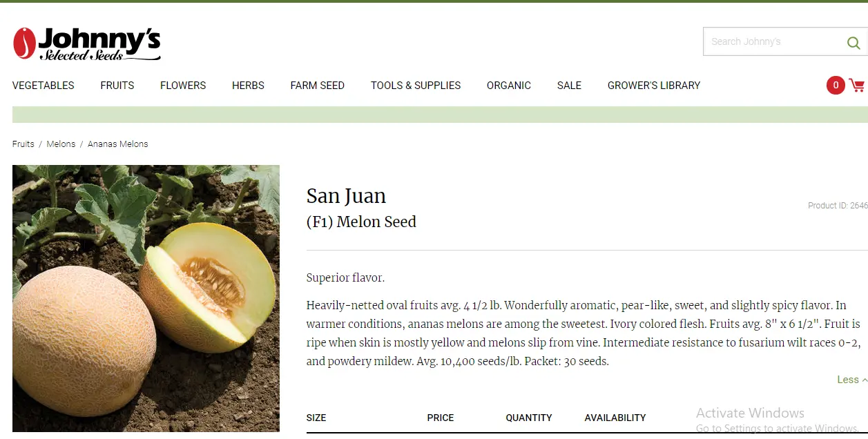
Task: Open the Farm Seed menu
Action: [317, 86]
